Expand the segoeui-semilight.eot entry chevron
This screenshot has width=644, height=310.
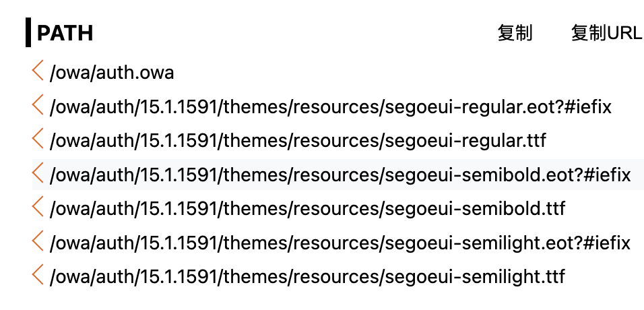[x=38, y=241]
